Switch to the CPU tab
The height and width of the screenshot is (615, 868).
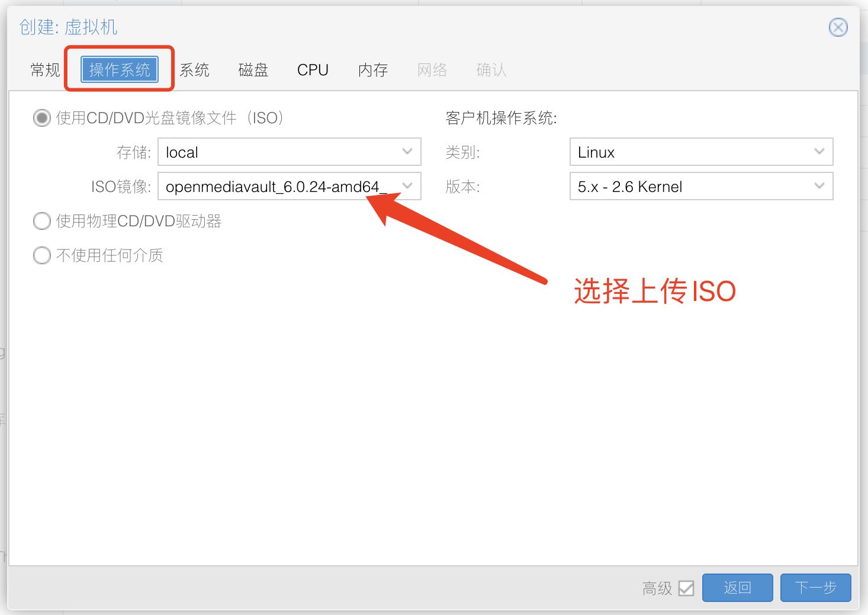coord(313,70)
